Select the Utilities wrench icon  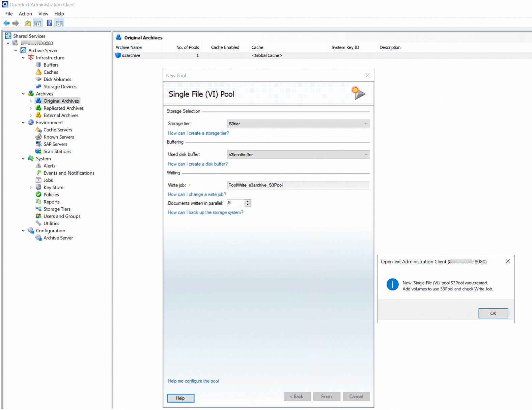point(38,223)
